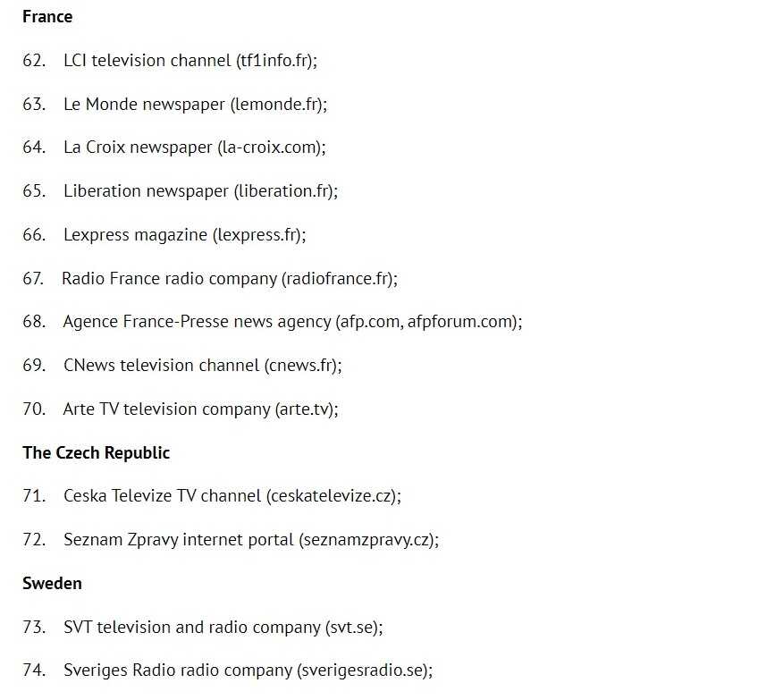The image size is (758, 700).
Task: Click the Sweden heading
Action: tap(52, 584)
